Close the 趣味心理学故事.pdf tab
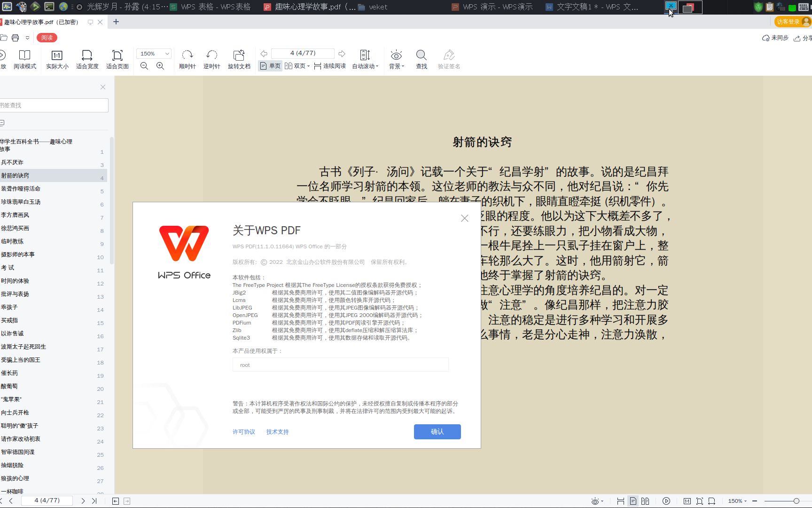Screen dimensions: 812x508 pos(100,22)
